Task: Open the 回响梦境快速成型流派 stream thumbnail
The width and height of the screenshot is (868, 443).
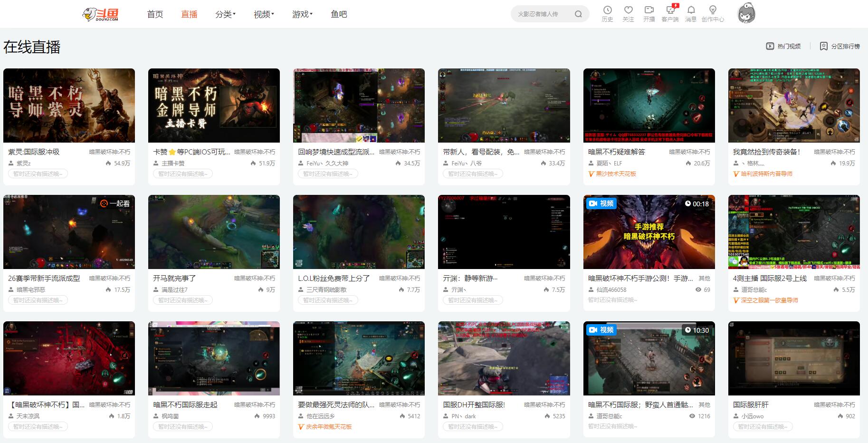Action: coord(359,106)
